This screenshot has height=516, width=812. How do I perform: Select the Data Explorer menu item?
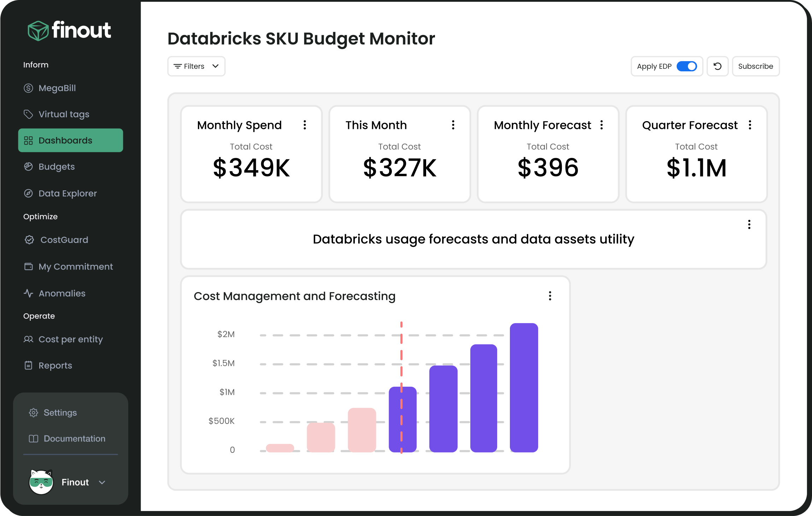tap(67, 193)
